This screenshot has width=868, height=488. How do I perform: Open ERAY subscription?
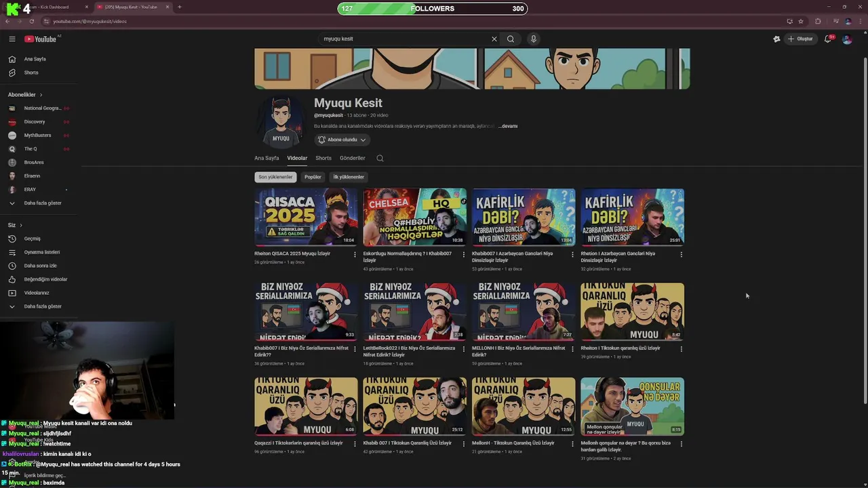point(30,189)
